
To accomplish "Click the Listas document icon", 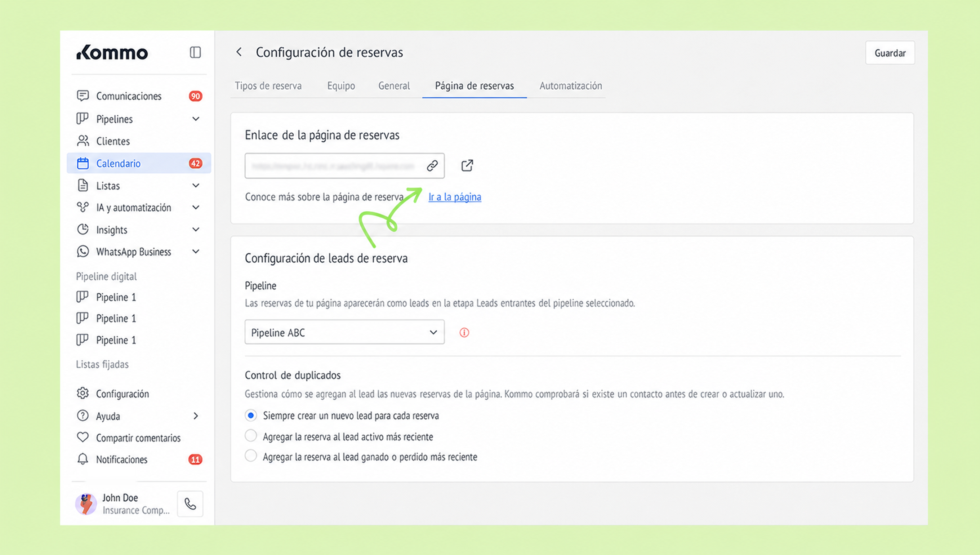I will pos(83,185).
